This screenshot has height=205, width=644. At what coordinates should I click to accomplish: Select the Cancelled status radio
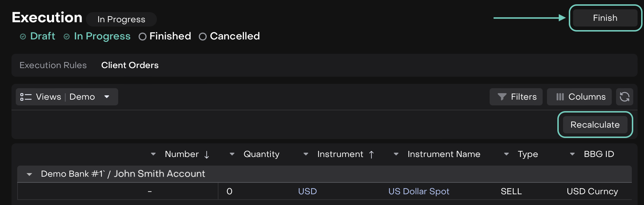click(x=203, y=37)
